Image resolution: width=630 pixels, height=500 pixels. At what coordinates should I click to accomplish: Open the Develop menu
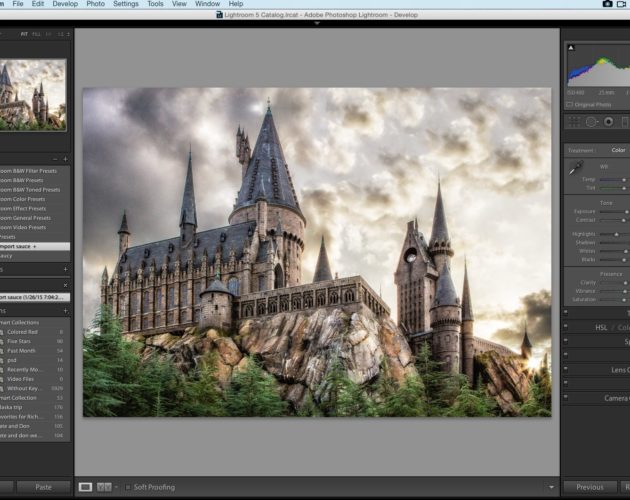tap(65, 4)
